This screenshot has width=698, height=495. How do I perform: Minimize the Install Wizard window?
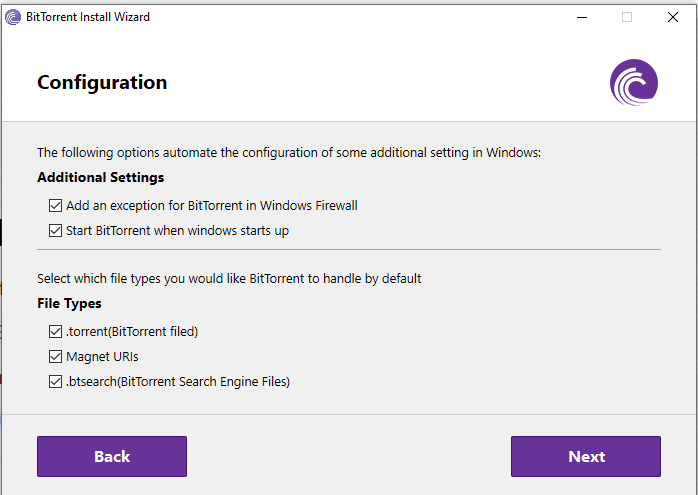582,17
